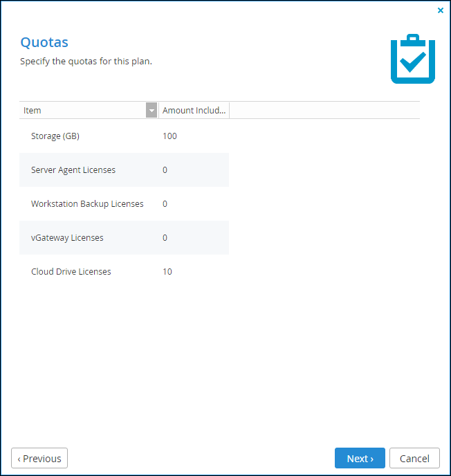Cancel the plan wizard
The width and height of the screenshot is (451, 476).
click(x=414, y=458)
